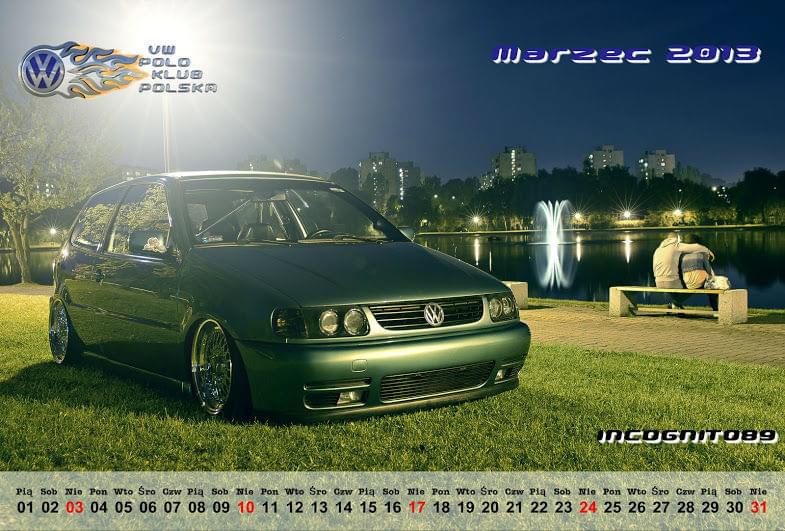This screenshot has width=785, height=531.
Task: Select date 12 on the calendar
Action: click(294, 507)
